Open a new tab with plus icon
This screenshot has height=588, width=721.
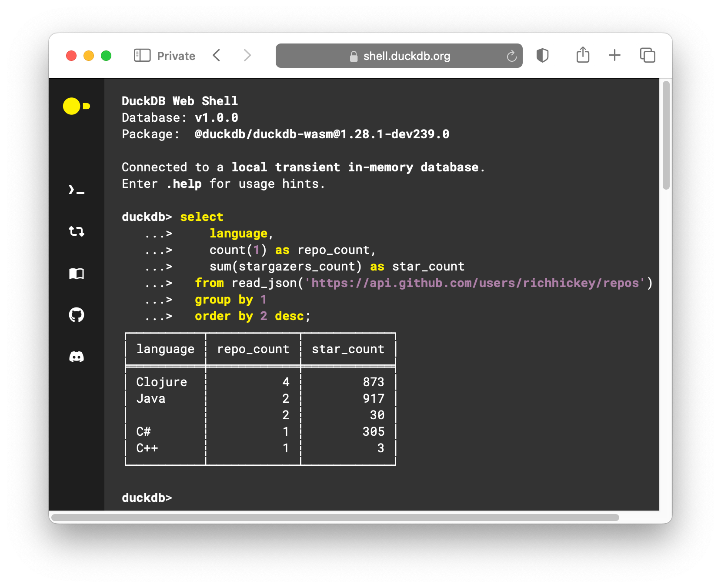point(614,55)
